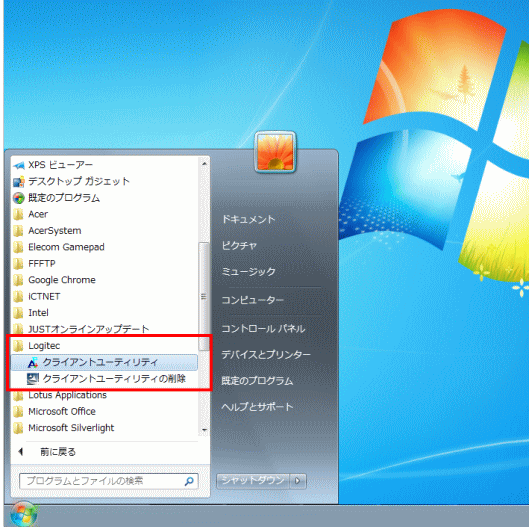Open shutdown options arrow menu
The width and height of the screenshot is (529, 529).
click(298, 481)
